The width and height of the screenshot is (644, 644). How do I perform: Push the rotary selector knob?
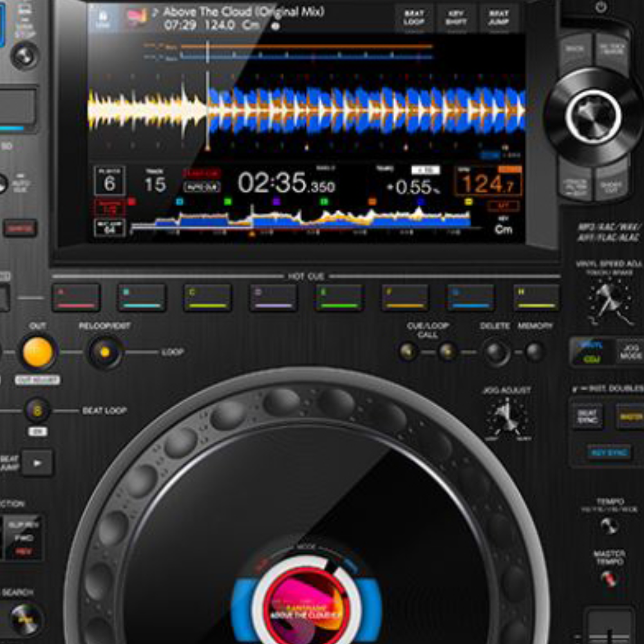[593, 116]
